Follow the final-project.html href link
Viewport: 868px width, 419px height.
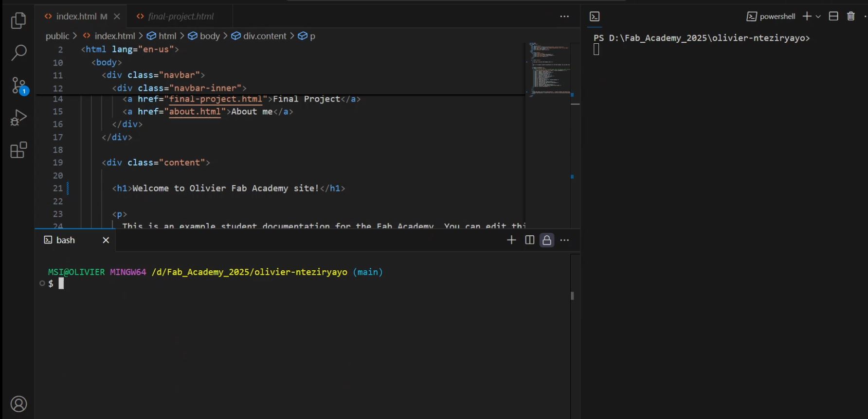pyautogui.click(x=216, y=99)
